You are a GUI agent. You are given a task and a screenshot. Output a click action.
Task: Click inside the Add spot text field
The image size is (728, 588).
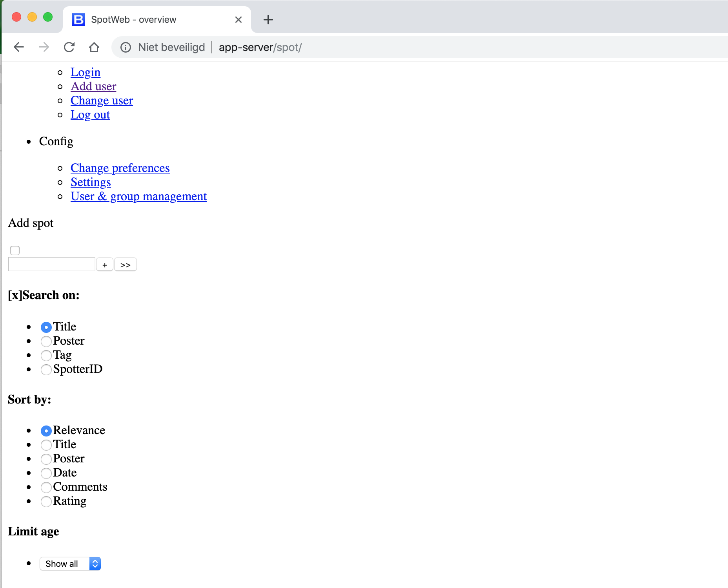(x=51, y=264)
